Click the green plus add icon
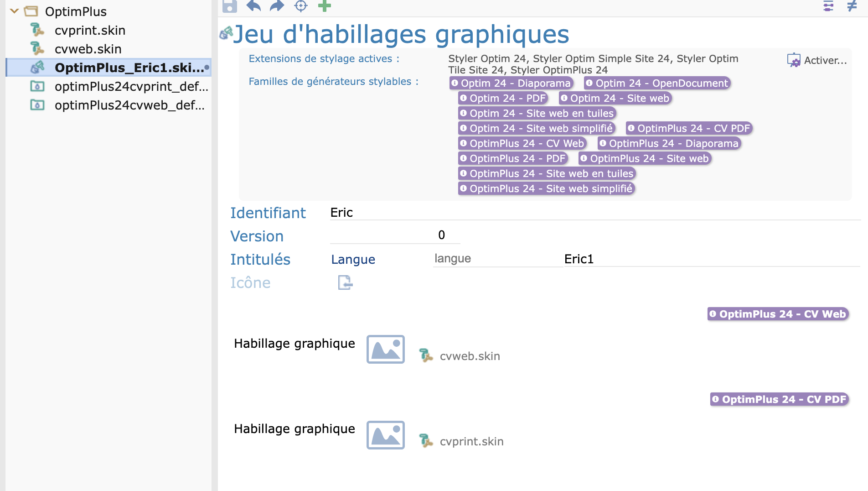The height and width of the screenshot is (491, 868). tap(324, 5)
